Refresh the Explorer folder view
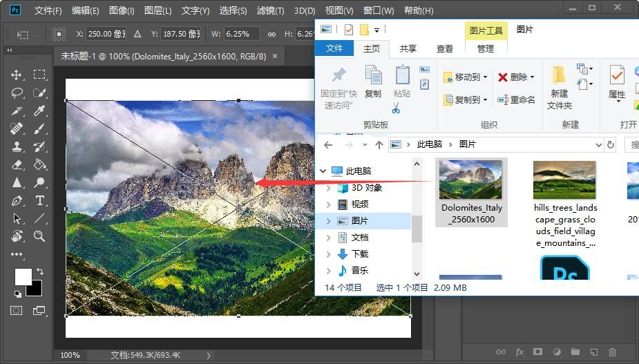Image resolution: width=639 pixels, height=364 pixels. click(611, 145)
